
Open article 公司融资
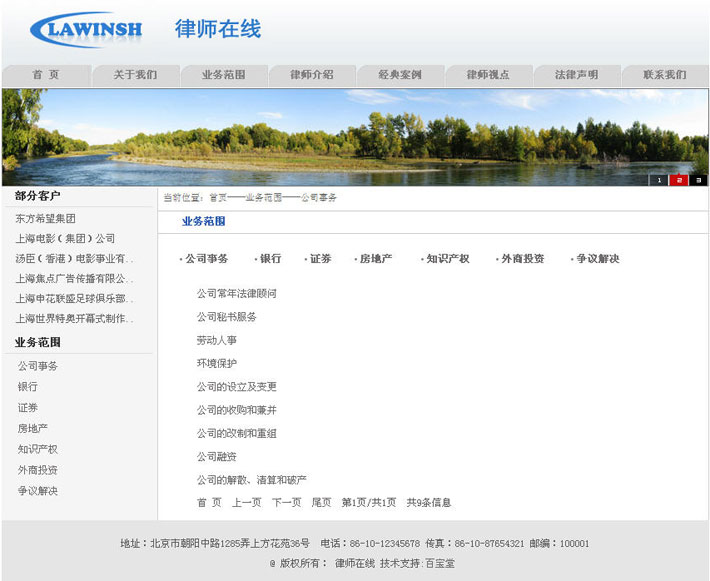[x=216, y=457]
